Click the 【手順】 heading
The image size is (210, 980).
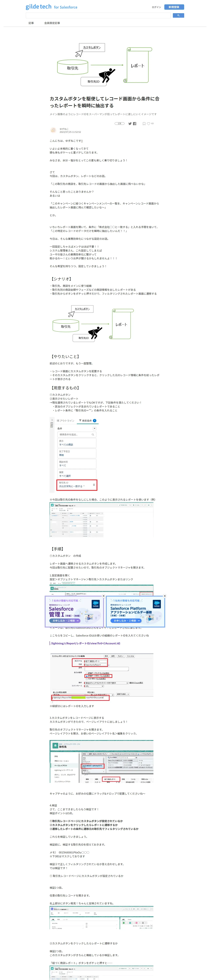pyautogui.click(x=57, y=549)
